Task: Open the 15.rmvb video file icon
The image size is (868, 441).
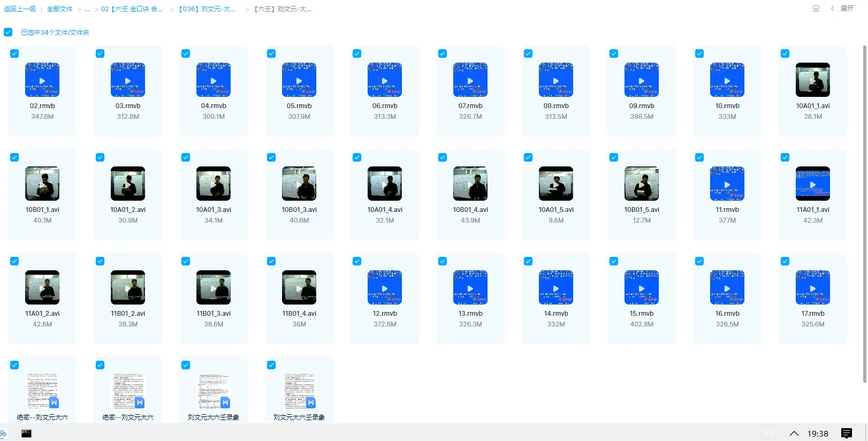Action: click(x=642, y=287)
